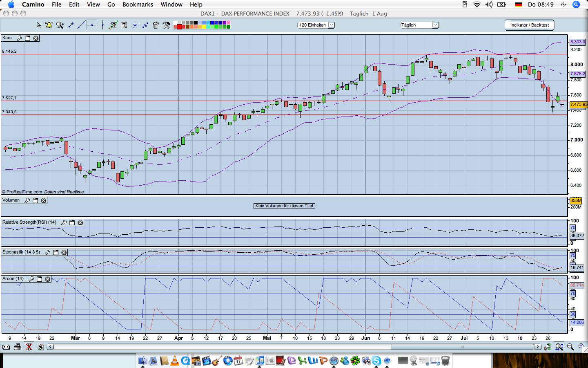Click the zoom-to-fit magnifier icon
The height and width of the screenshot is (368, 588).
(x=559, y=347)
